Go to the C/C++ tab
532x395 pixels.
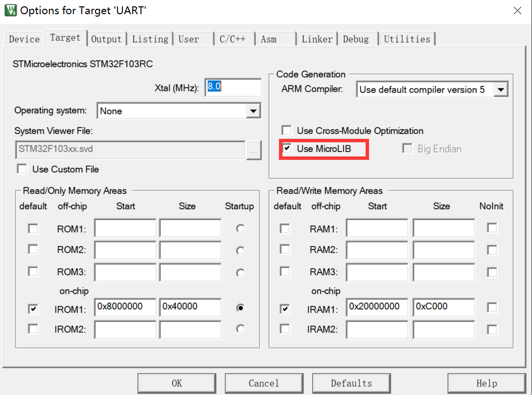(x=235, y=39)
